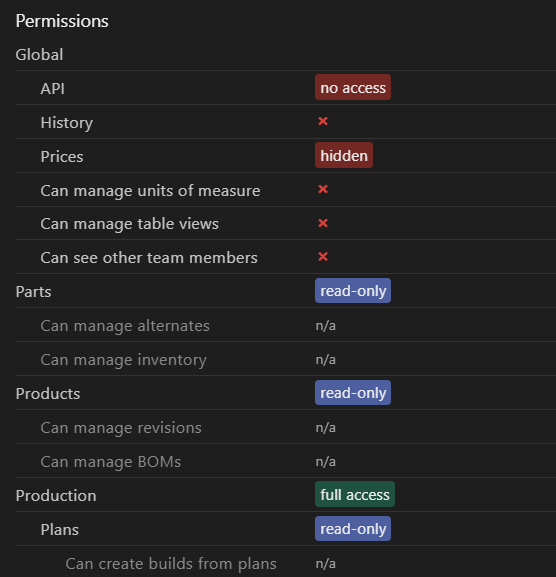Click n/a value for Can manage alternates
Image resolution: width=556 pixels, height=577 pixels.
[326, 326]
